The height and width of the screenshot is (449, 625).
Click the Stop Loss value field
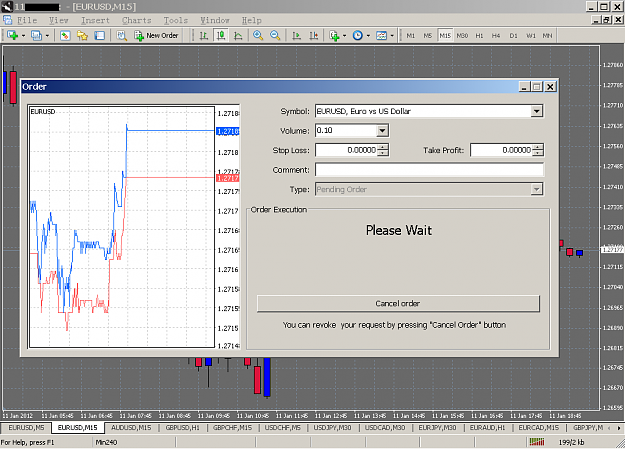point(346,150)
